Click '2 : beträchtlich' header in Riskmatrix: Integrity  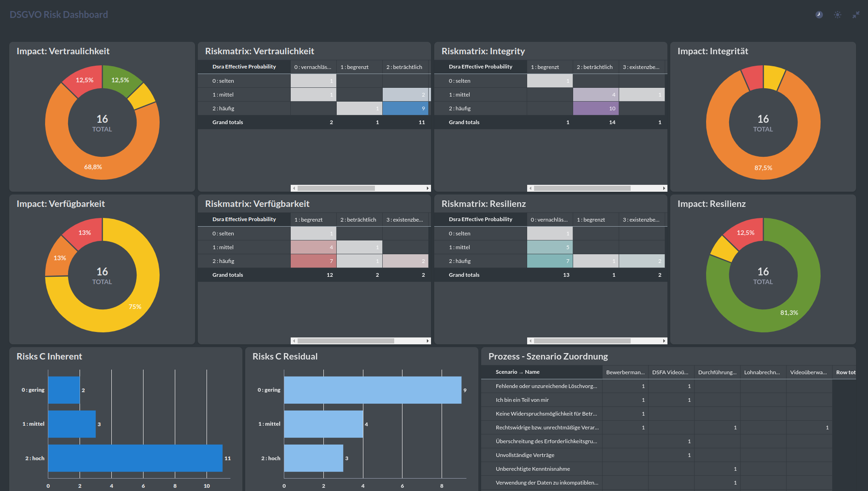pos(595,67)
